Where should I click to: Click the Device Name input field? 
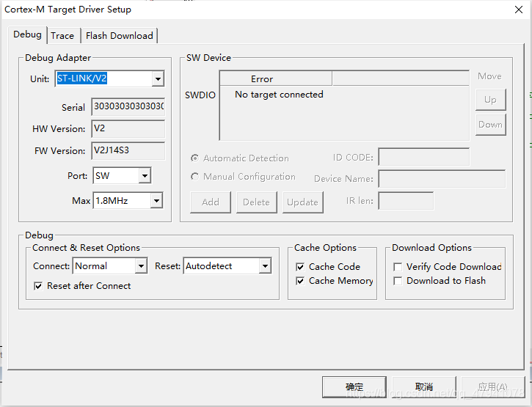(x=442, y=179)
